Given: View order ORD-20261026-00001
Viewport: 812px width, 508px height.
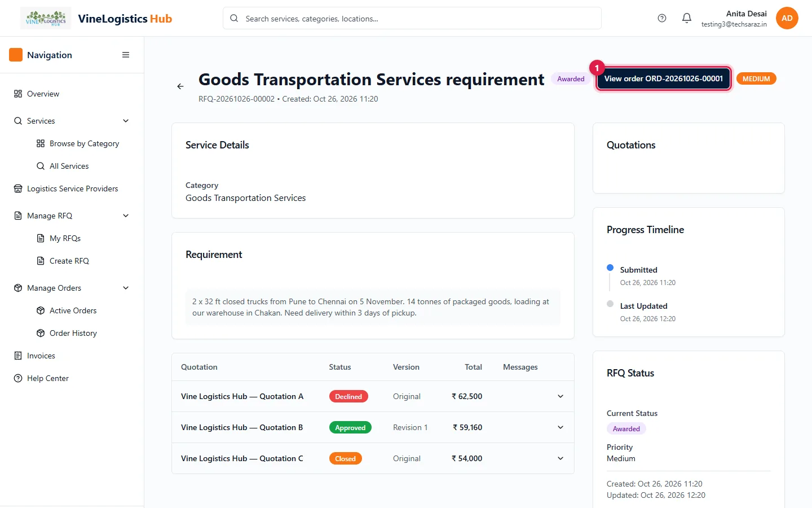Looking at the screenshot, I should (x=664, y=78).
